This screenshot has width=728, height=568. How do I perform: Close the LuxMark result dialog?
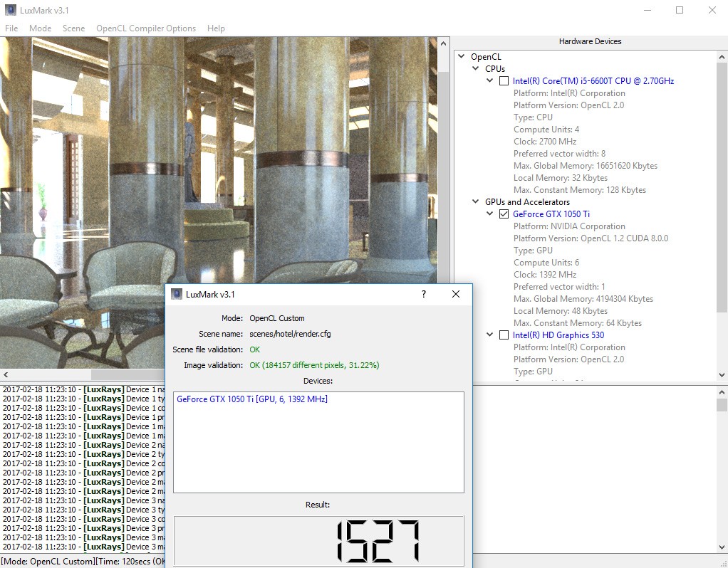point(456,294)
